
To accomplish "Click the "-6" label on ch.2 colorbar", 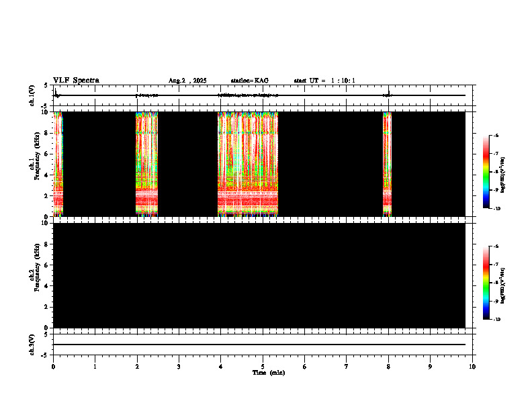I will tap(496, 246).
